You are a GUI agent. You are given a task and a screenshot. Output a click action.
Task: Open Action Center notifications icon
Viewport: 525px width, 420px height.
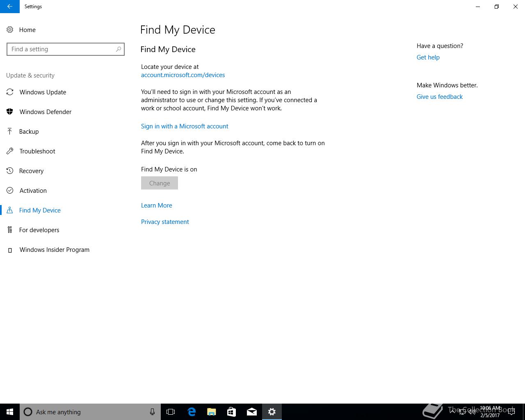pyautogui.click(x=511, y=412)
